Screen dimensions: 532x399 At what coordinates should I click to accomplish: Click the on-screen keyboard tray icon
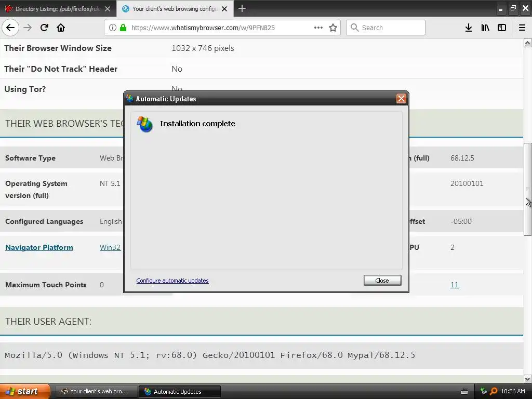coord(464,392)
